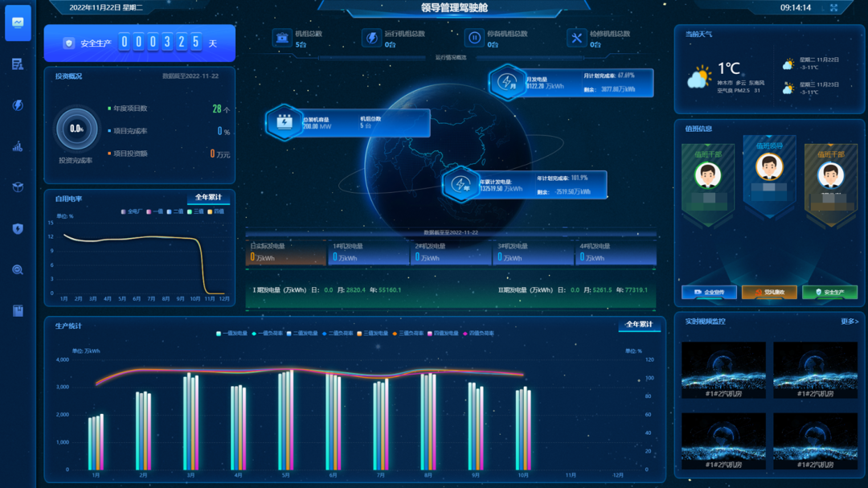Select the 3#机发电量 cell

tap(534, 252)
